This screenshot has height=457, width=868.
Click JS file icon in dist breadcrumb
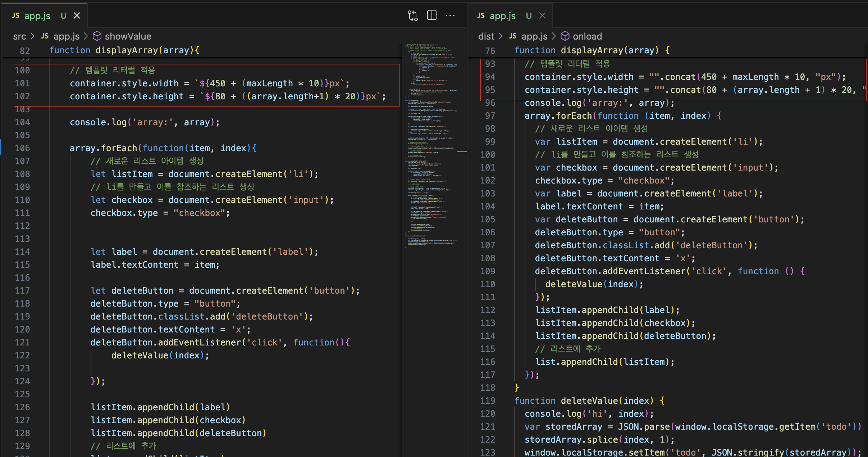pyautogui.click(x=513, y=36)
